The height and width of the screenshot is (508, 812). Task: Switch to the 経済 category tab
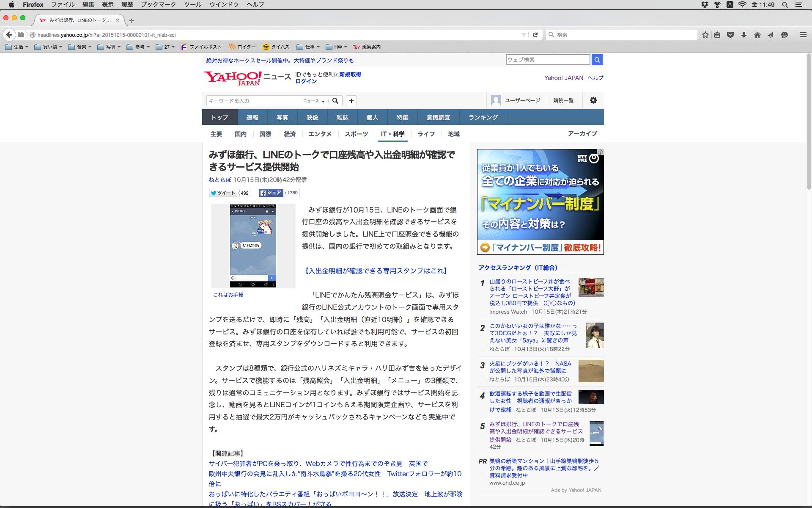(290, 134)
